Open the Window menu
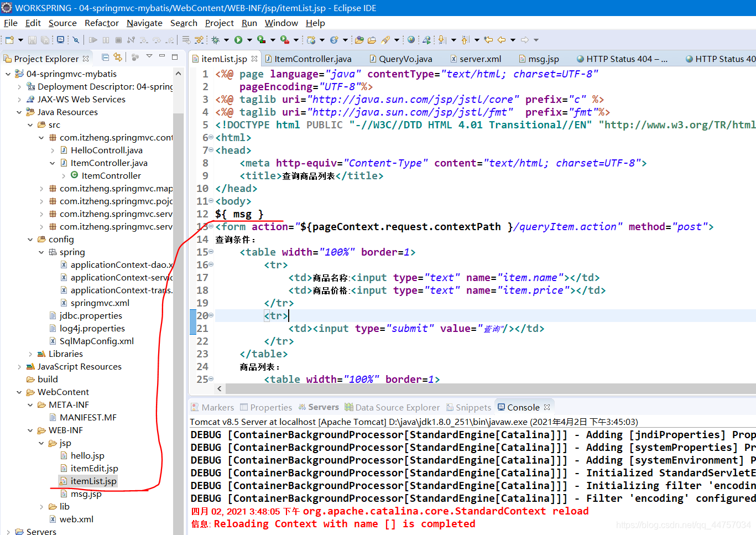Viewport: 756px width, 535px height. tap(281, 23)
